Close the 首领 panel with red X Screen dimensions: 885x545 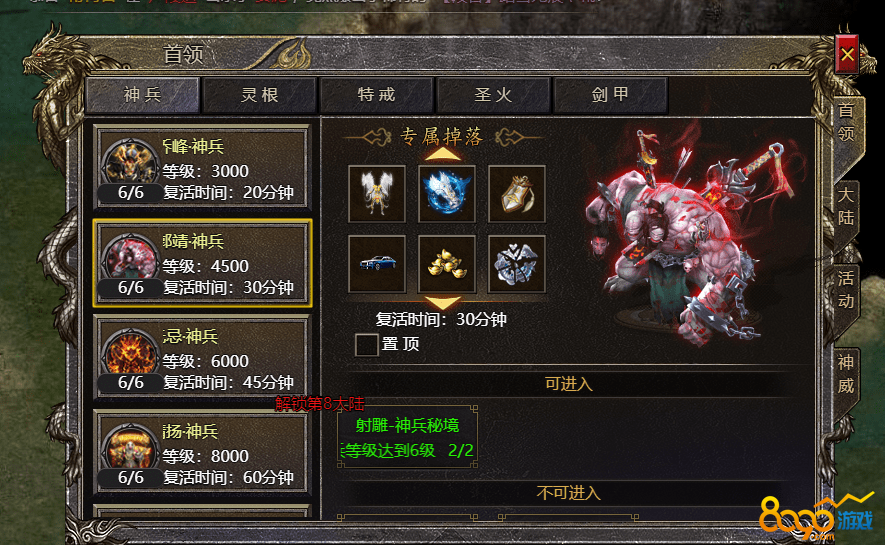coord(847,54)
